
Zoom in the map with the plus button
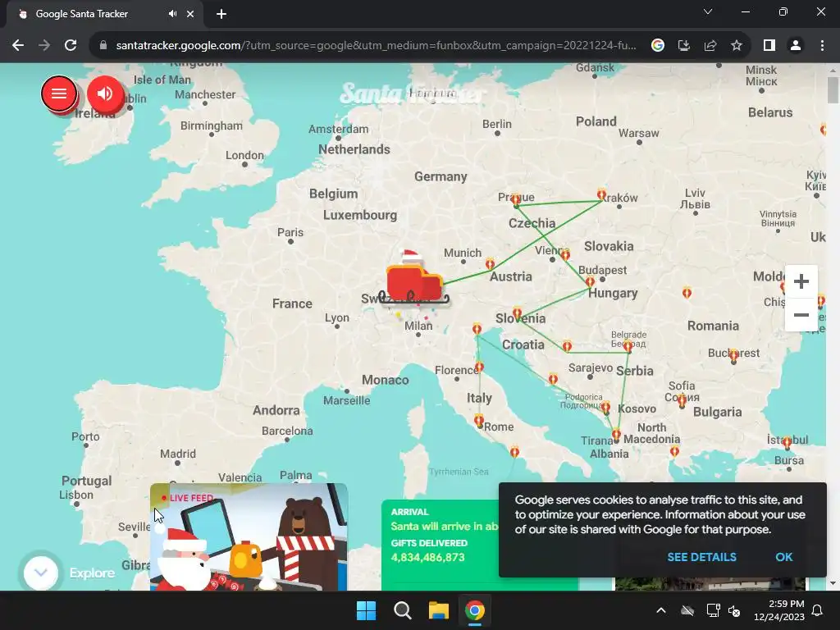click(x=801, y=281)
